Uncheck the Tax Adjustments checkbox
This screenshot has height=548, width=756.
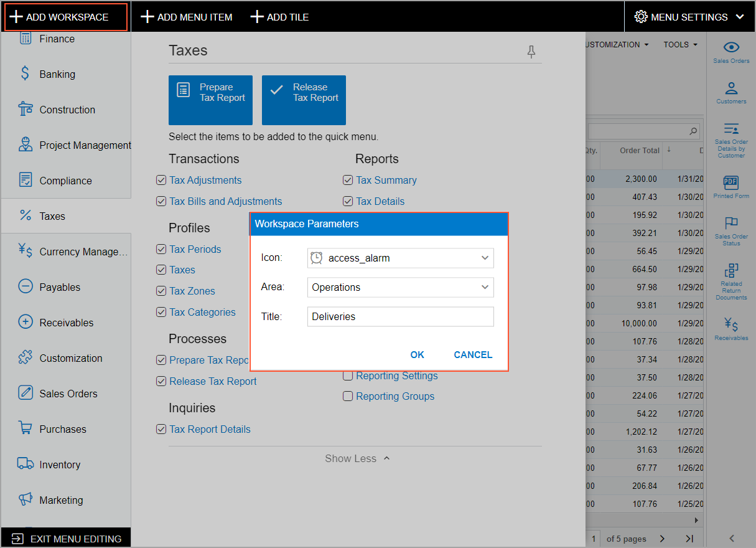pyautogui.click(x=161, y=181)
